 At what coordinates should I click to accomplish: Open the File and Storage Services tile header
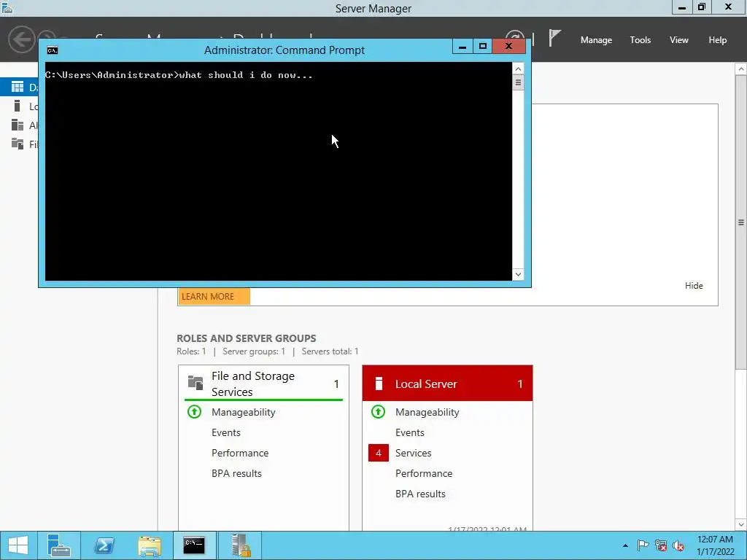(x=263, y=384)
